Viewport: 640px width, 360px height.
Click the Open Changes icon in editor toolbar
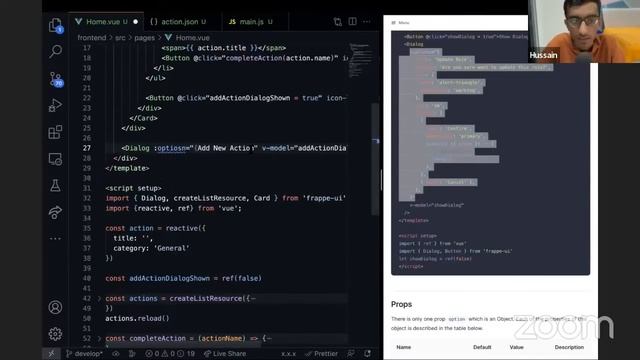337,22
